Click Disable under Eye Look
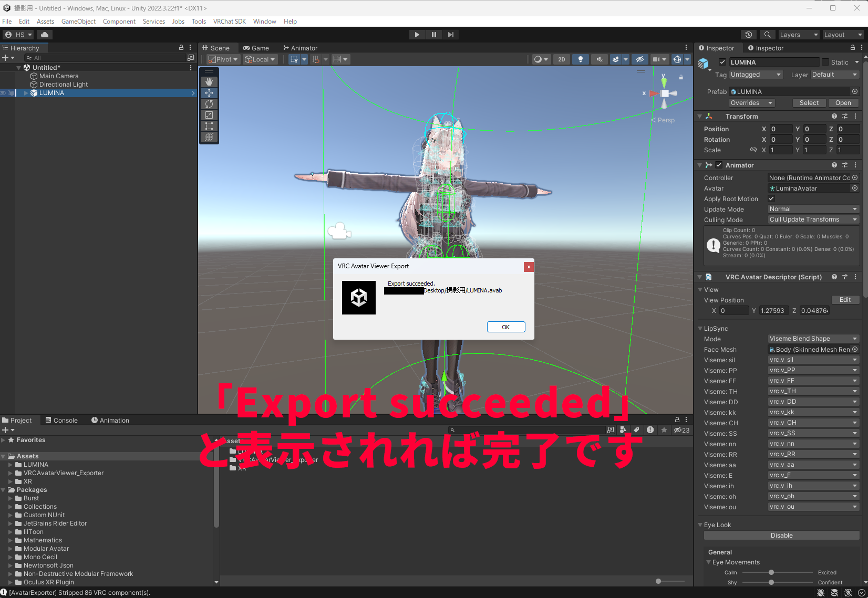 (781, 536)
